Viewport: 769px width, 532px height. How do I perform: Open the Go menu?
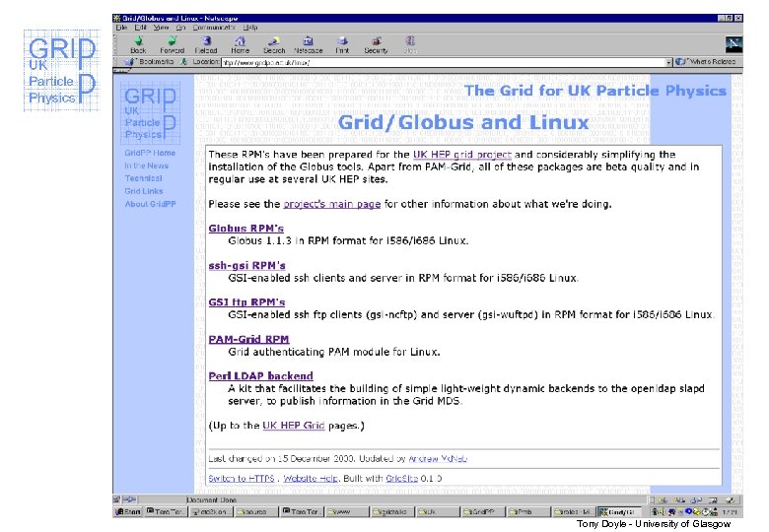coord(180,28)
